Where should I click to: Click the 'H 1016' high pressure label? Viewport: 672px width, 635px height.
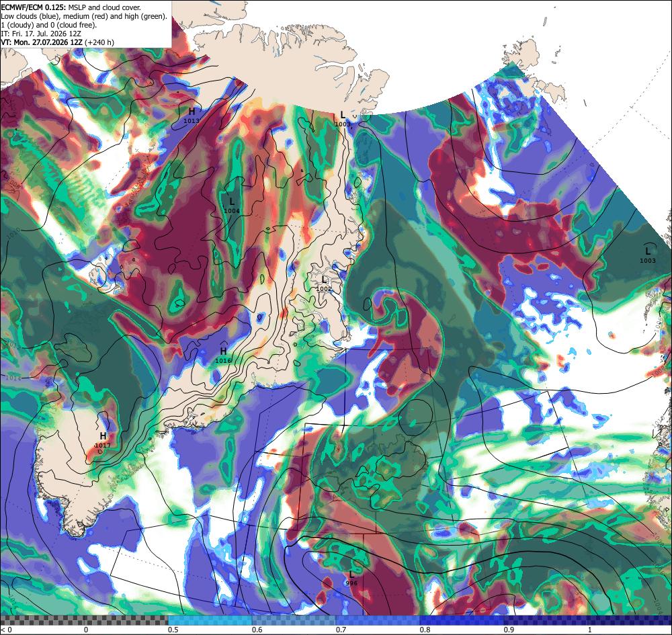tap(223, 355)
